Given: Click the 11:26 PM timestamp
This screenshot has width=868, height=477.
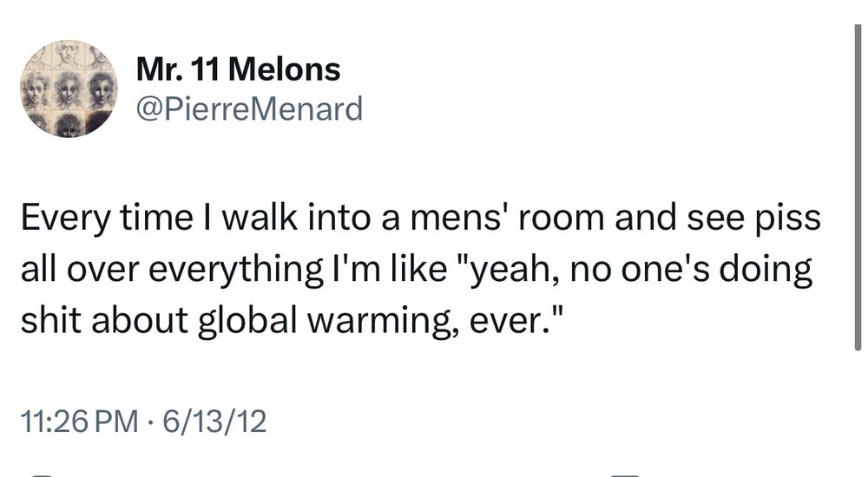Looking at the screenshot, I should click(79, 421).
